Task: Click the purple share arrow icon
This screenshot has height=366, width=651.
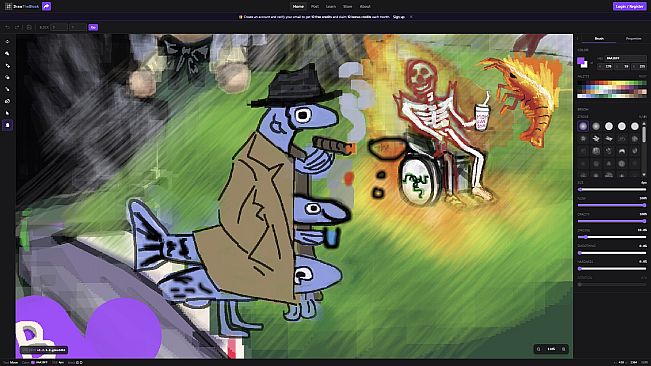Action: coord(46,6)
